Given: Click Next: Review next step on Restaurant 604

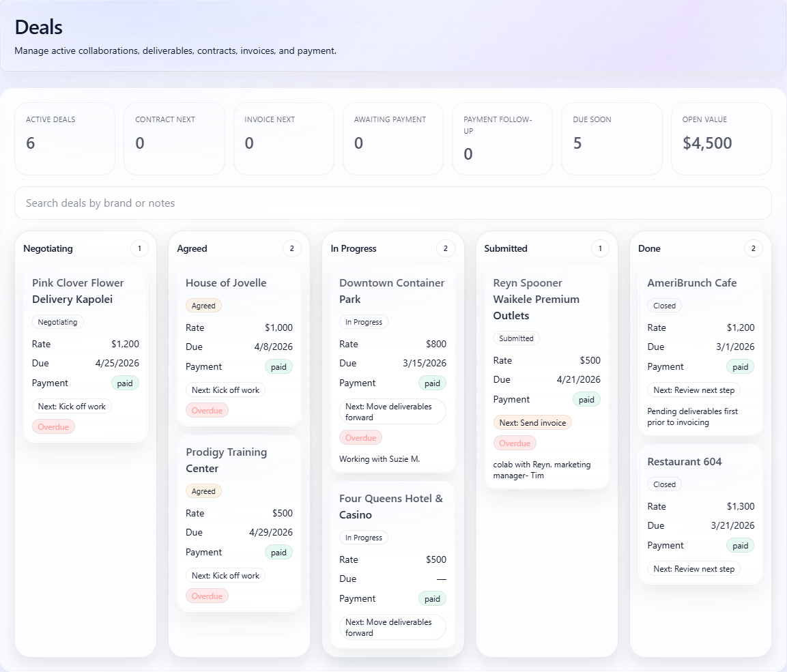Looking at the screenshot, I should [x=694, y=569].
